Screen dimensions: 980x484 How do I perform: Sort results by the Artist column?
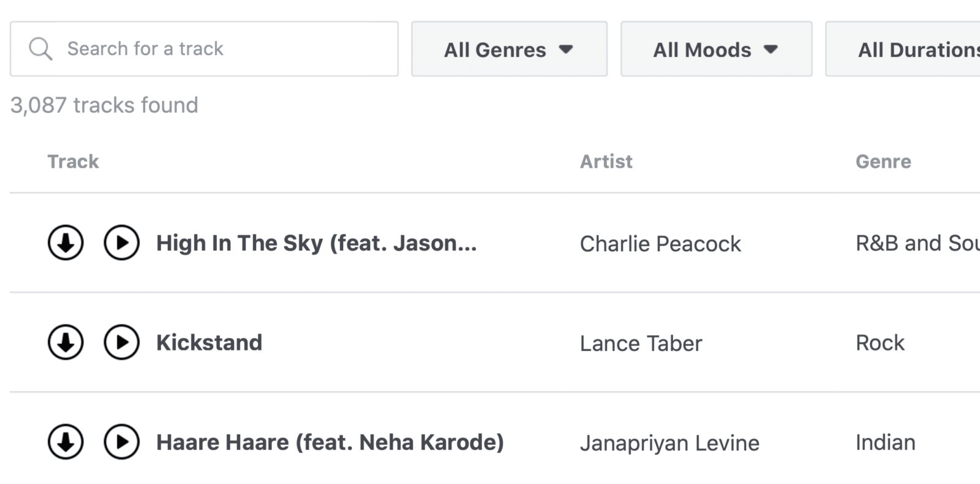pyautogui.click(x=606, y=161)
